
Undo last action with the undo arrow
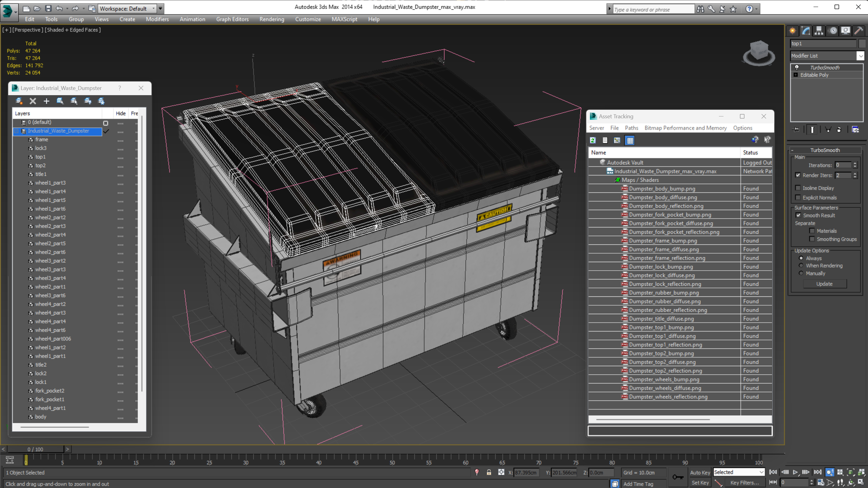click(59, 9)
